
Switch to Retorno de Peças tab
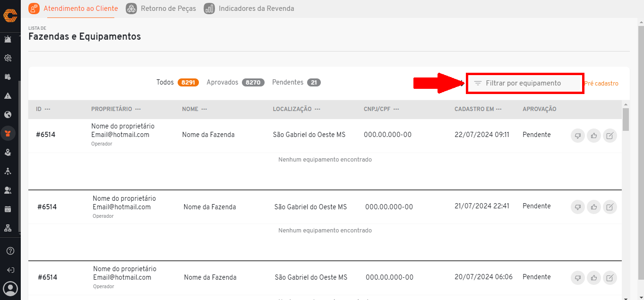[x=161, y=9]
